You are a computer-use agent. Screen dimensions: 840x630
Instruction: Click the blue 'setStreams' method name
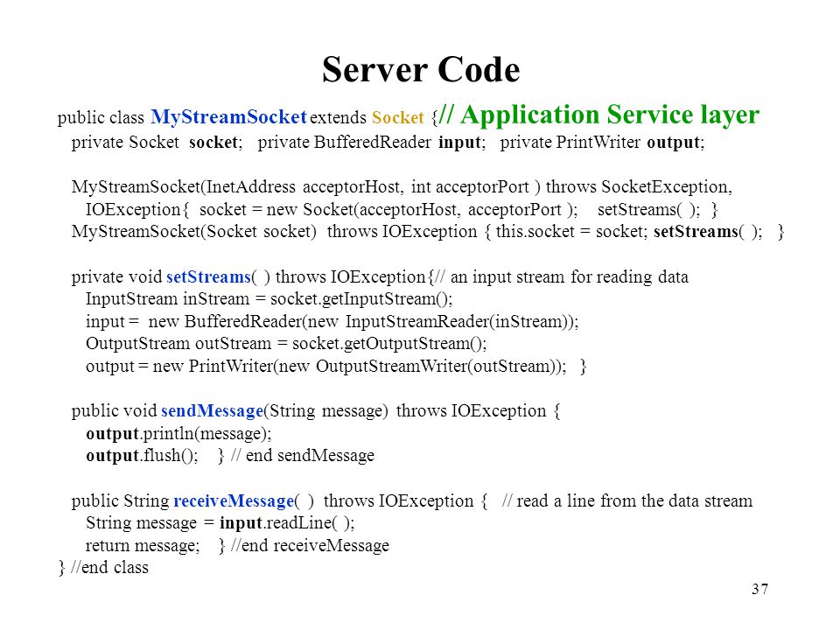click(208, 277)
